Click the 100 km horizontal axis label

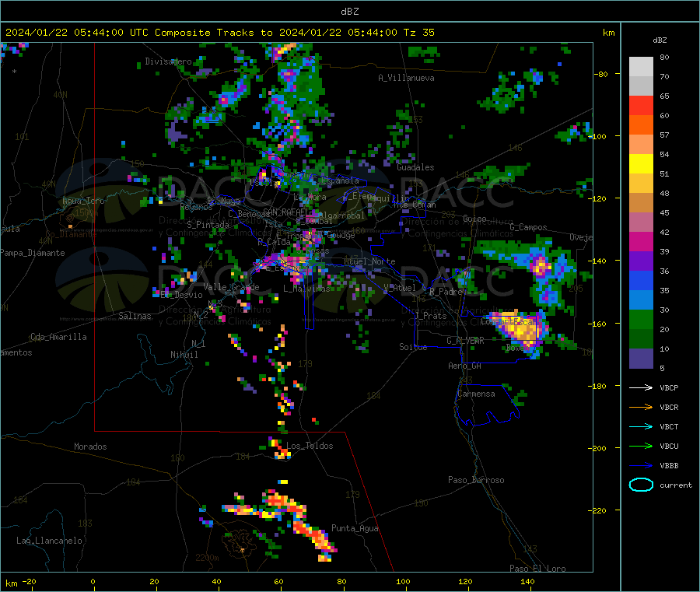(403, 581)
